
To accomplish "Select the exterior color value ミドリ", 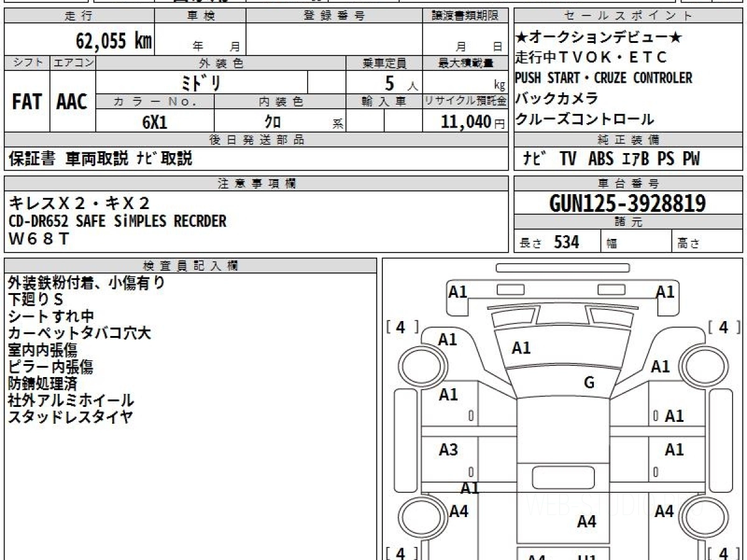I will click(200, 83).
